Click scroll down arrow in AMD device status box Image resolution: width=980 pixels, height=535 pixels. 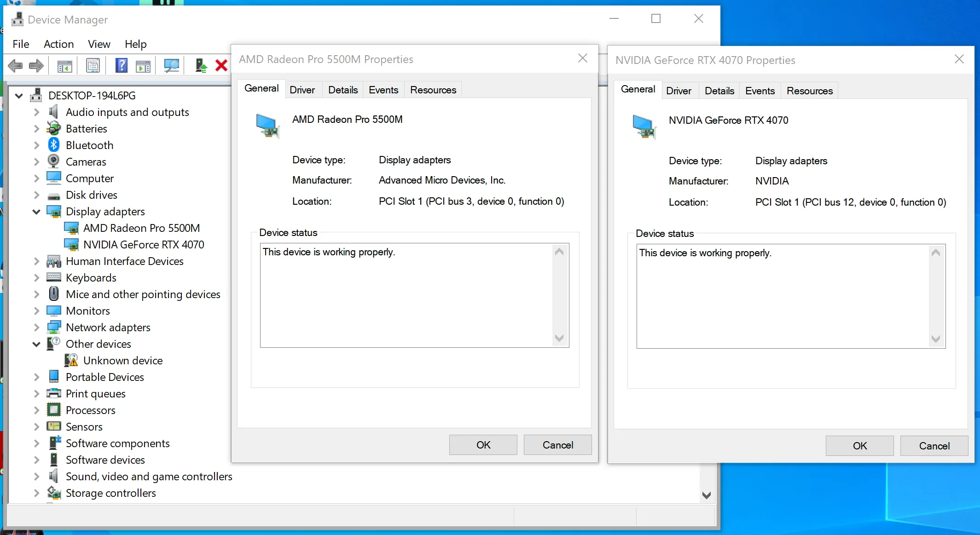[559, 338]
